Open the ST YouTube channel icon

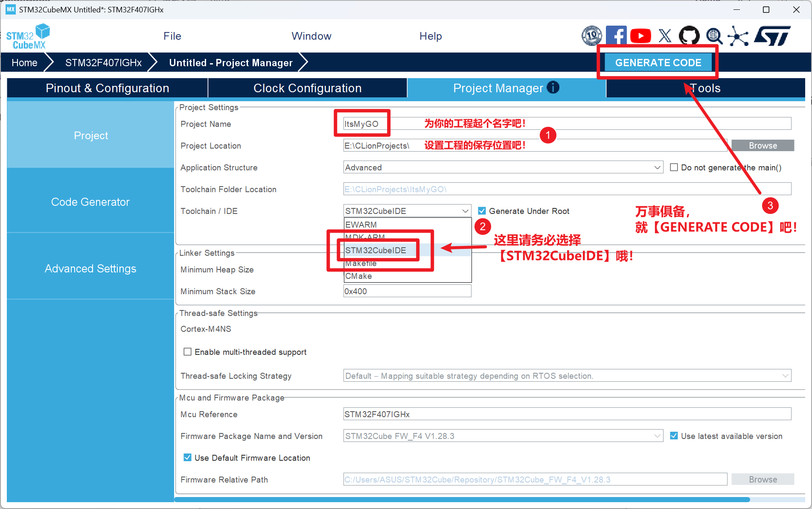click(640, 36)
